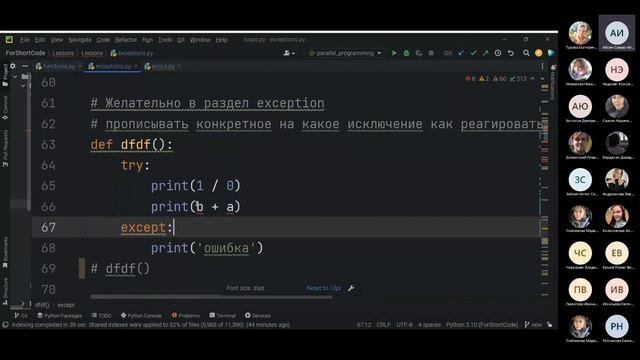This screenshot has width=640, height=360.
Task: Open the code-with-me user dropdown
Action: (289, 53)
